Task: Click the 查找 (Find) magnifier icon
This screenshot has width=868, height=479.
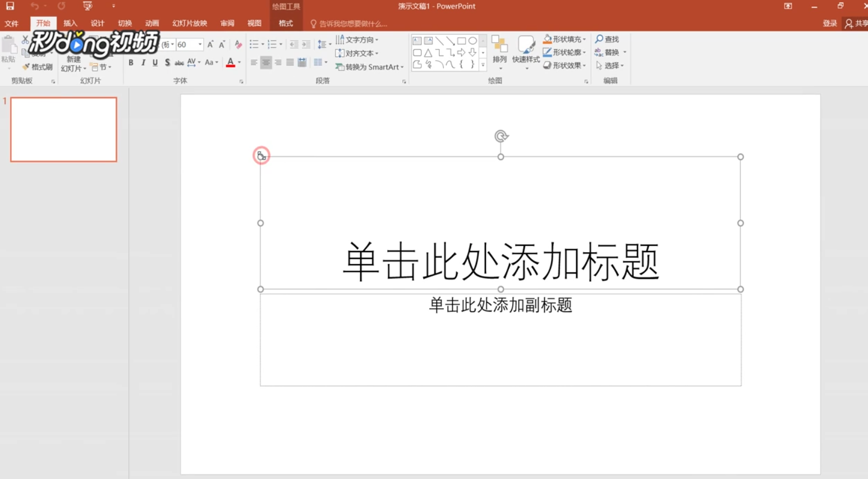Action: (599, 39)
